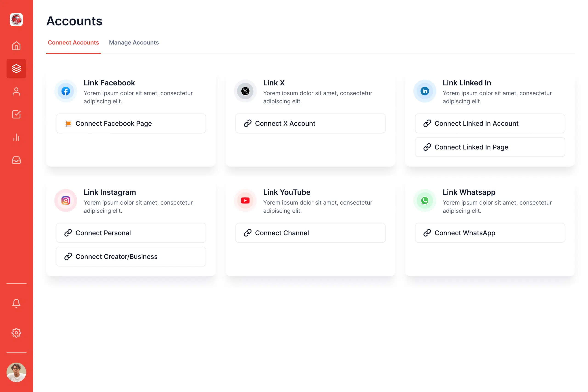Click Connect Linked In Page
Viewport: 588px width, 392px height.
coord(490,147)
